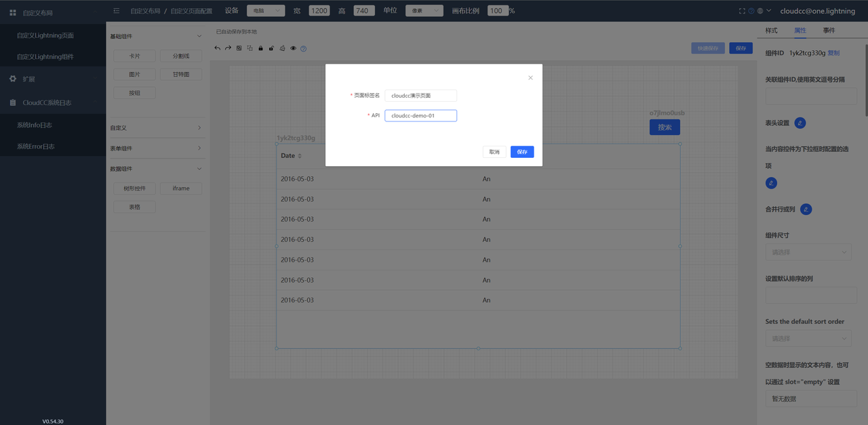Close the page settings dialog with X
Screen dimensions: 868x425
pyautogui.click(x=530, y=78)
